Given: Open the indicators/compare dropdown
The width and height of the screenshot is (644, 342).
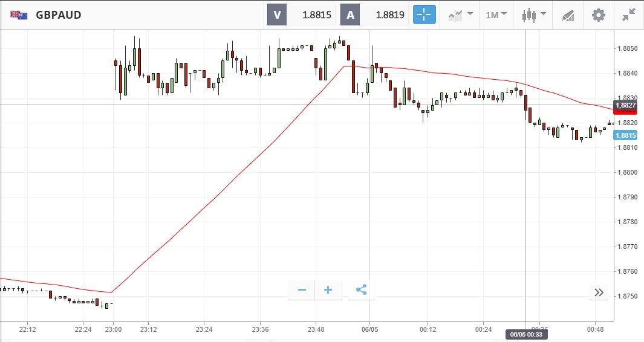Looking at the screenshot, I should coord(460,15).
